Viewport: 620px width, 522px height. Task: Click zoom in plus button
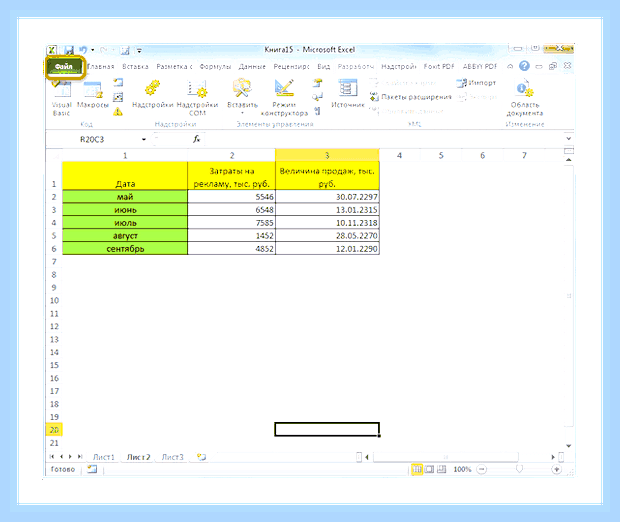(556, 469)
